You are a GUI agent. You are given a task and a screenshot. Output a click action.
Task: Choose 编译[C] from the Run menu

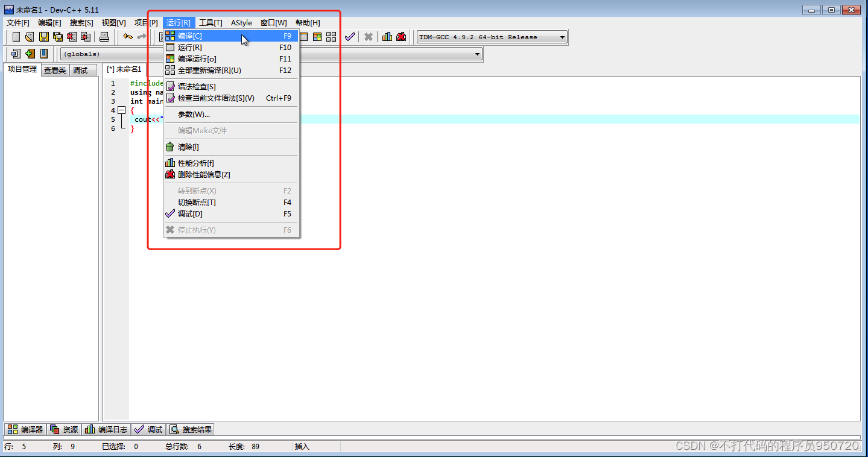(232, 36)
